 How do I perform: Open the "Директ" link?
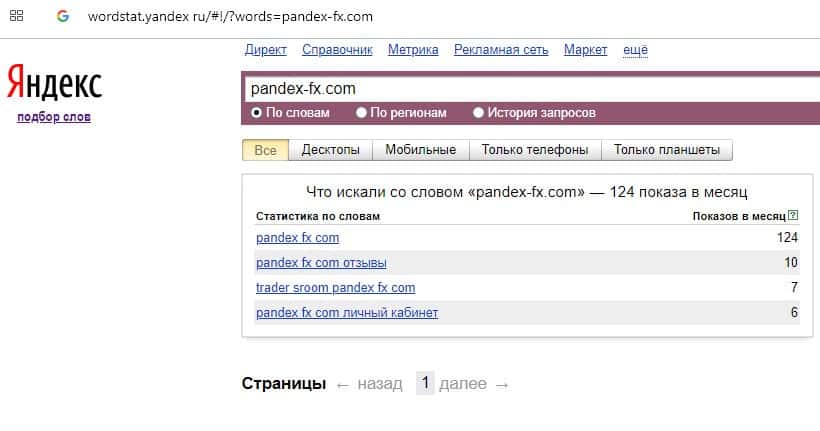pos(265,50)
